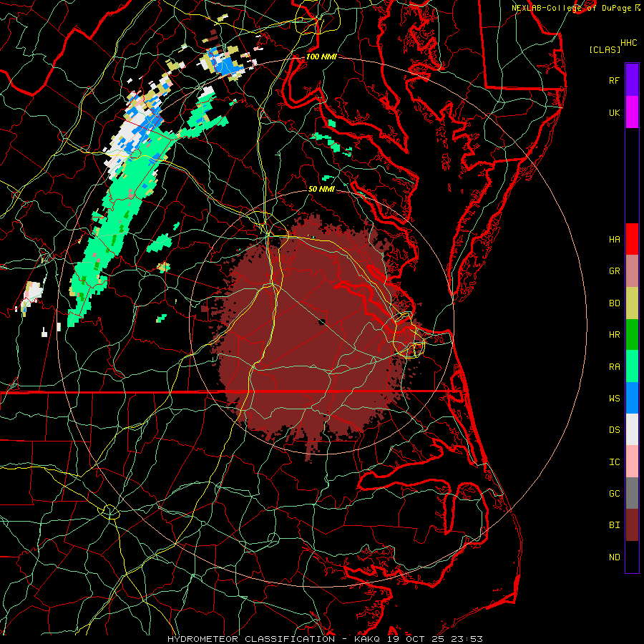This screenshot has width=644, height=644.
Task: Click the HR dark green legend swatch
Action: pos(632,335)
